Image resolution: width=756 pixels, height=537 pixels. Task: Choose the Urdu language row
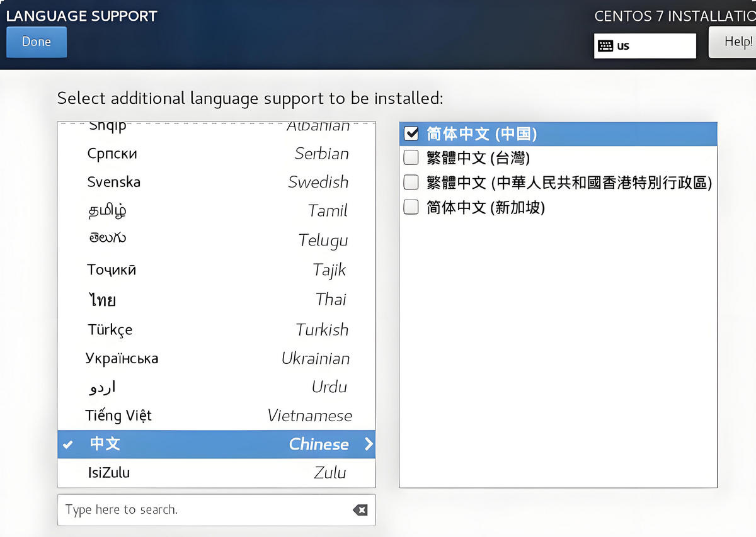click(x=216, y=387)
